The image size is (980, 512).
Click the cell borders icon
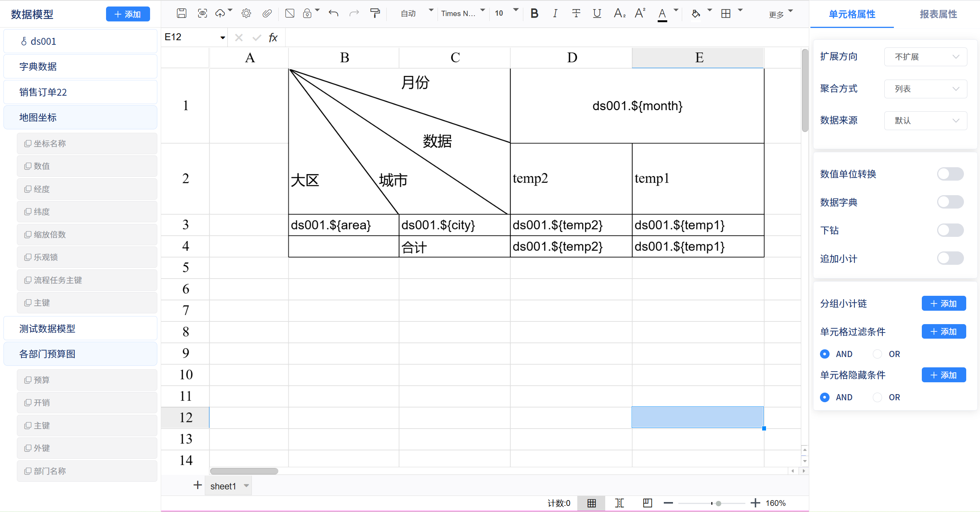tap(725, 14)
